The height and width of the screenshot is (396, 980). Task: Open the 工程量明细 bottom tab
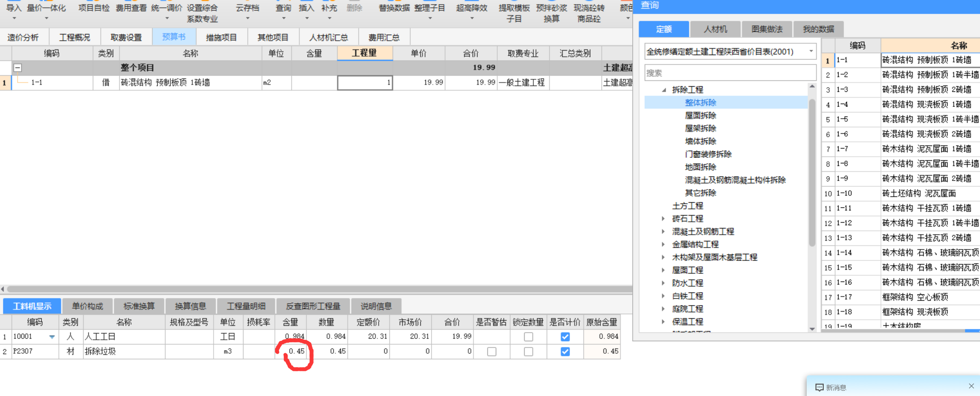click(246, 306)
